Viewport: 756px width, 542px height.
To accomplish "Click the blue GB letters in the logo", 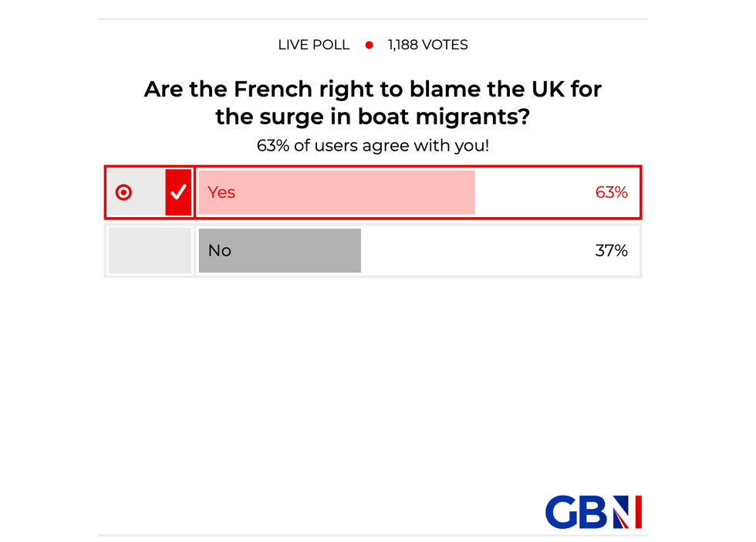I will [x=577, y=512].
